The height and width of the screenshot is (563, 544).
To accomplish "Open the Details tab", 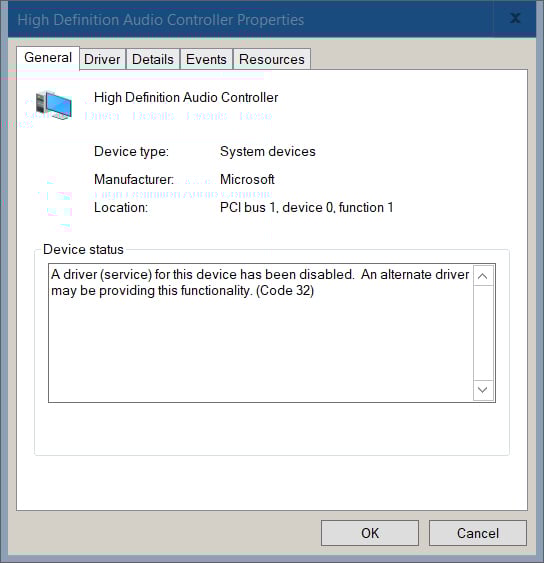I will point(153,59).
